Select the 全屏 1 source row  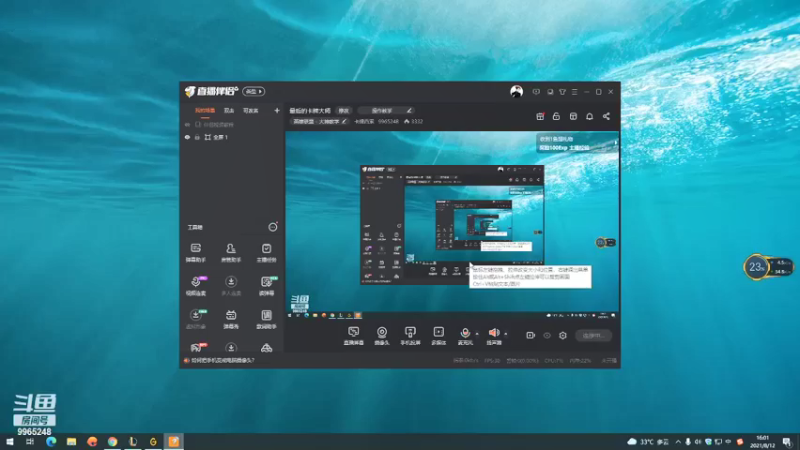pos(232,137)
